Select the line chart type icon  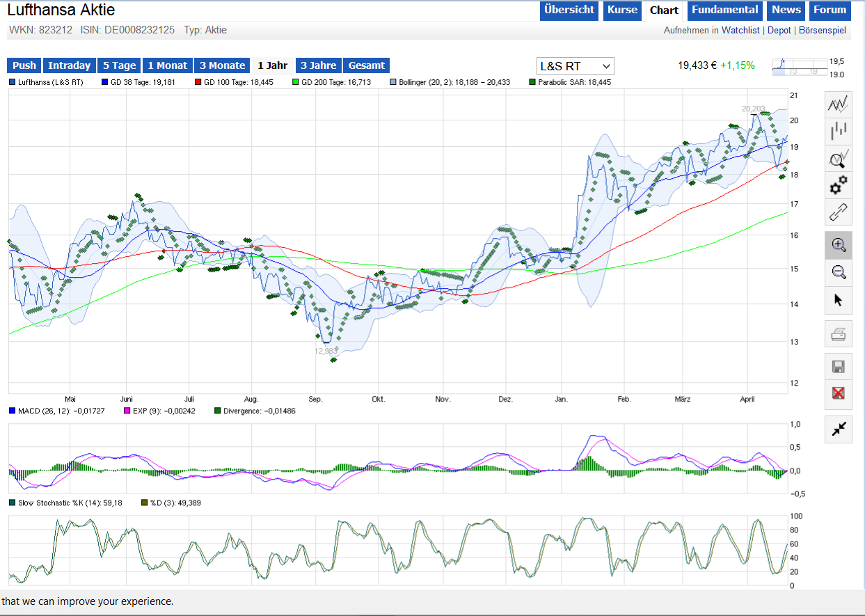click(x=838, y=104)
